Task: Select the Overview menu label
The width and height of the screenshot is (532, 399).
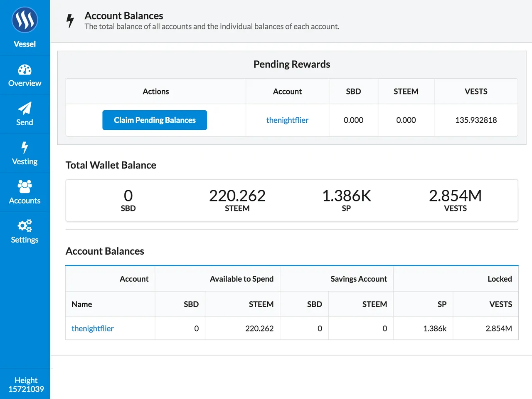Action: [x=25, y=83]
